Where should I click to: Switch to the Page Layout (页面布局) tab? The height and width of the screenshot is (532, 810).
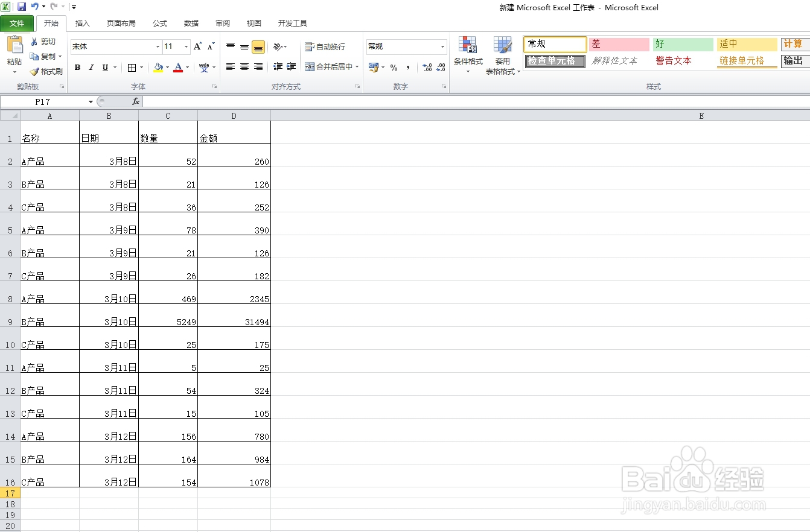121,24
